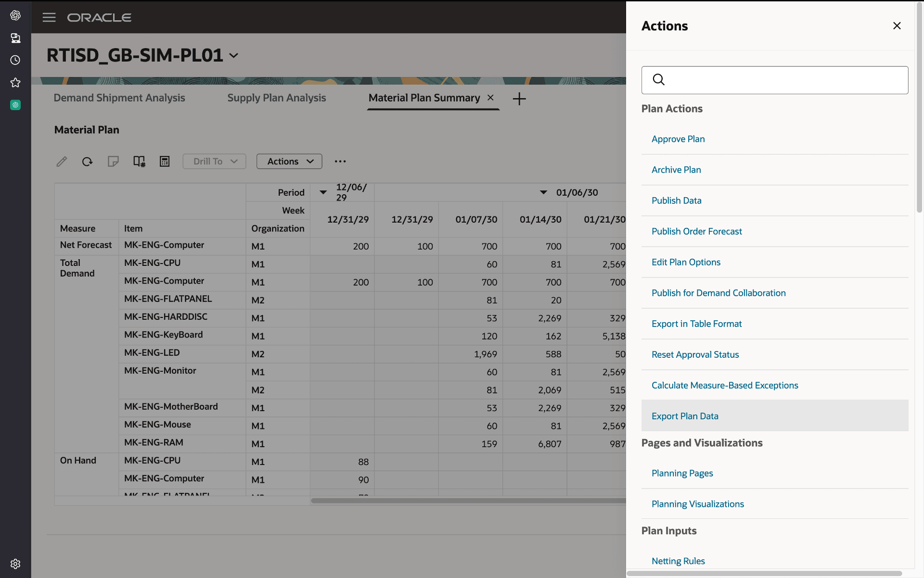924x578 pixels.
Task: Switch to Demand Shipment Analysis tab
Action: click(119, 98)
